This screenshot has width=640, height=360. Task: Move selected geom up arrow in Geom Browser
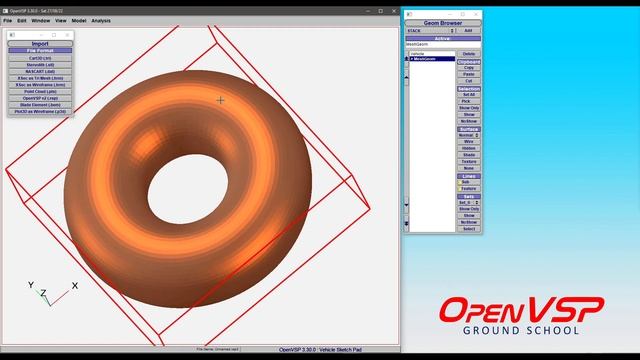pos(406,77)
